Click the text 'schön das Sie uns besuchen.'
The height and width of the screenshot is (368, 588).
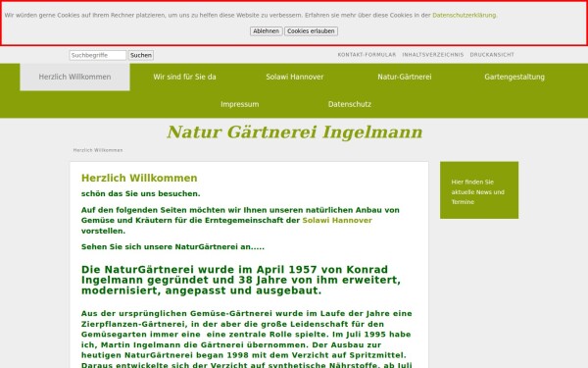coord(140,193)
